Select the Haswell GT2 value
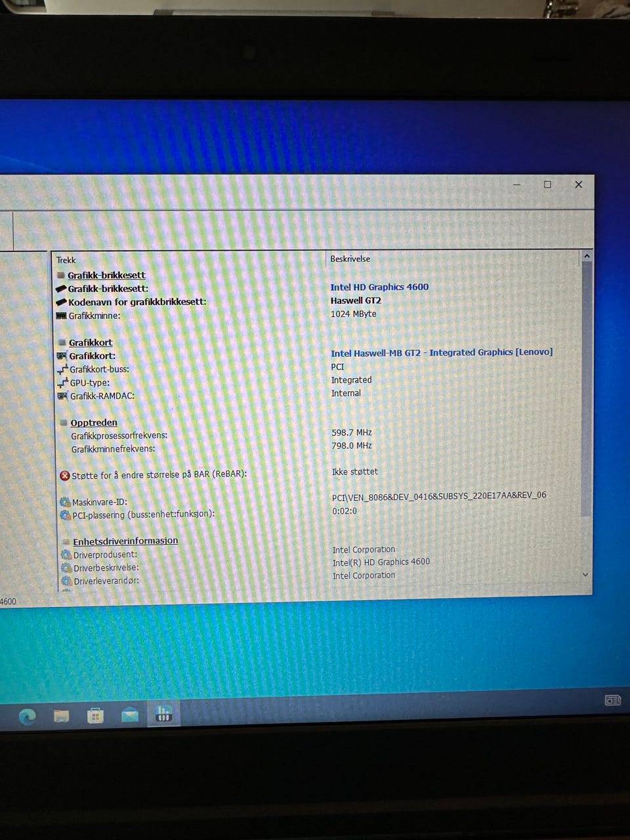This screenshot has height=840, width=630. coord(356,301)
